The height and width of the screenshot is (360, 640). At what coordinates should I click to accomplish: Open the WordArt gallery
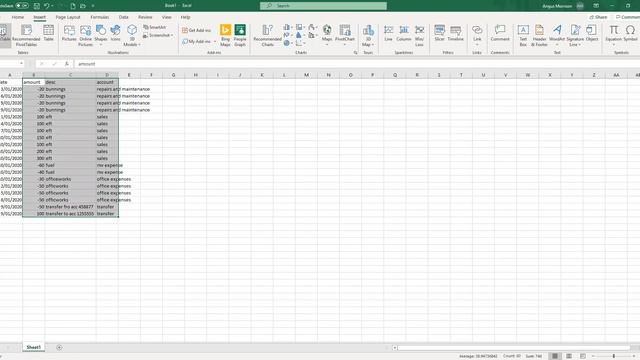click(x=557, y=35)
